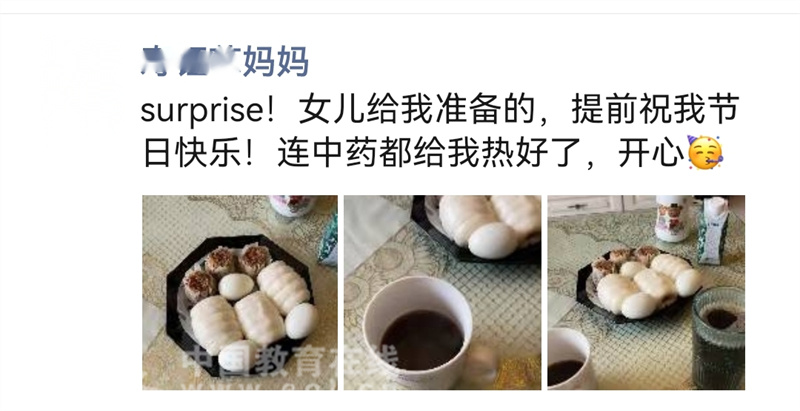Click the drink carton in the third photo
Screen dimensions: 800x411
coord(712,229)
